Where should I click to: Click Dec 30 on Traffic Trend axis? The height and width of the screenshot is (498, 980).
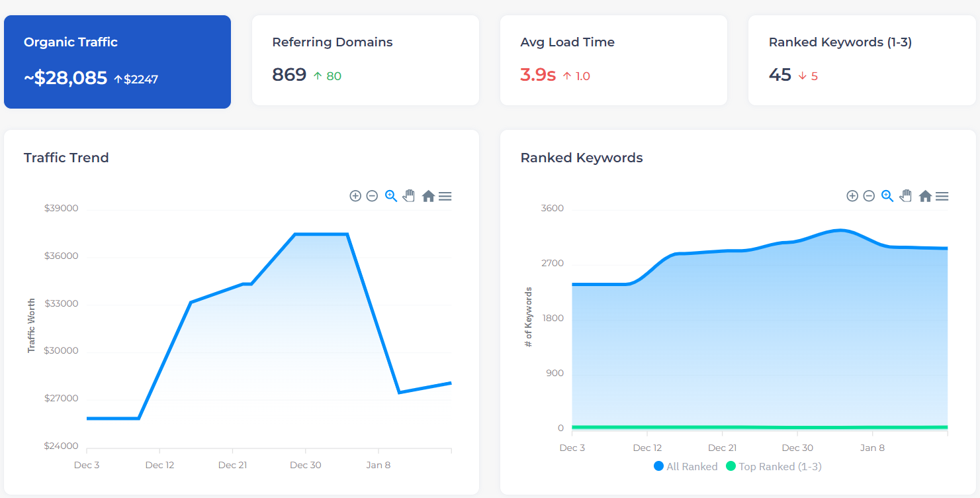click(x=306, y=465)
